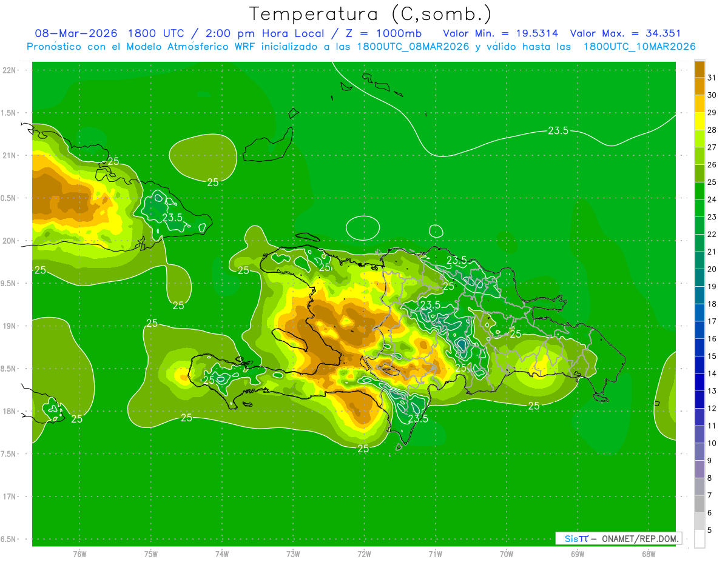The image size is (728, 562).
Task: Click the legend value "22"
Action: tap(712, 234)
